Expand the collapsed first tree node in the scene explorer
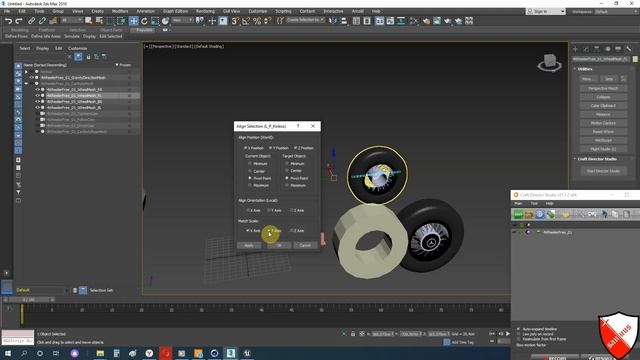Screen dimensions: 640x360 click(x=27, y=72)
